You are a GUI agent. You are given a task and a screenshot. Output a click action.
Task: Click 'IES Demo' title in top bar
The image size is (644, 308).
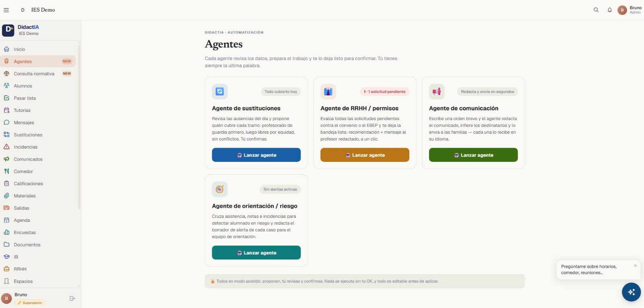click(x=43, y=10)
